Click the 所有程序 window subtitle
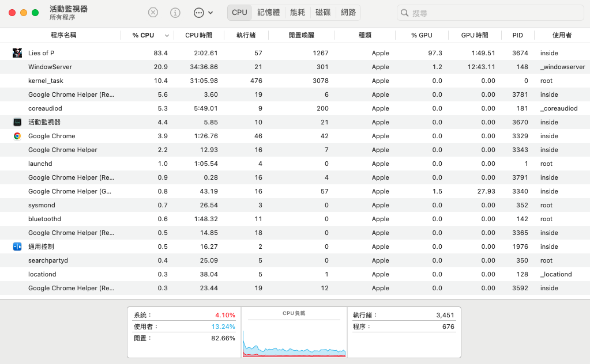The image size is (590, 364). click(x=62, y=18)
